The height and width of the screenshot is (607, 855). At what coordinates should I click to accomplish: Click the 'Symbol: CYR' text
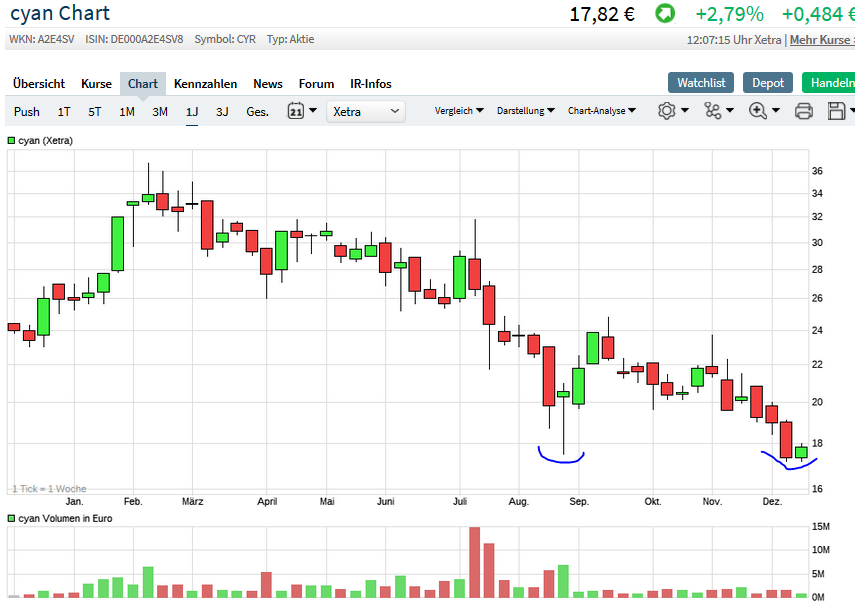[x=225, y=39]
